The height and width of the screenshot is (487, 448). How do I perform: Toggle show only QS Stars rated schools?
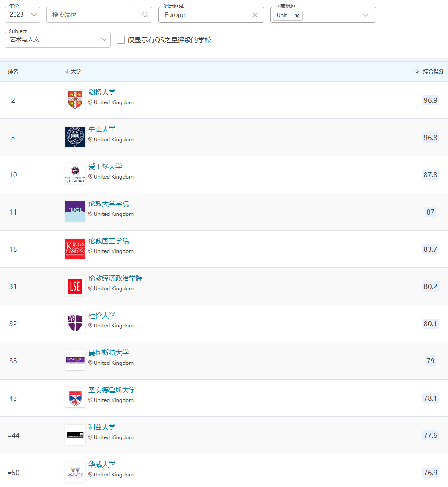point(121,40)
